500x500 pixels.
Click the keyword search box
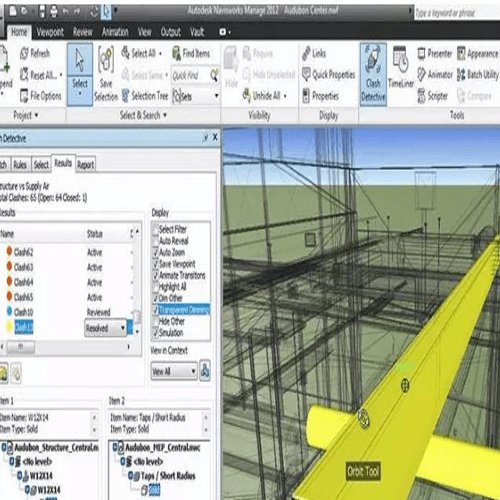(457, 13)
